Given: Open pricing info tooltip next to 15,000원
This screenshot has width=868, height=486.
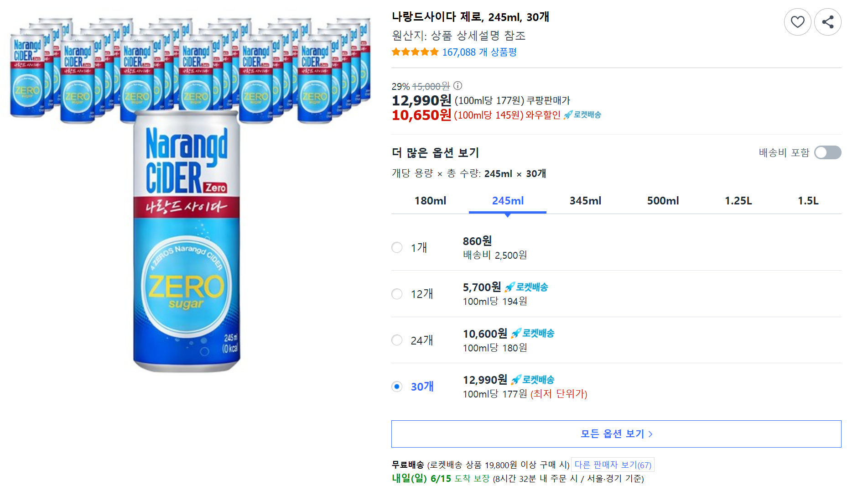Looking at the screenshot, I should pyautogui.click(x=457, y=86).
